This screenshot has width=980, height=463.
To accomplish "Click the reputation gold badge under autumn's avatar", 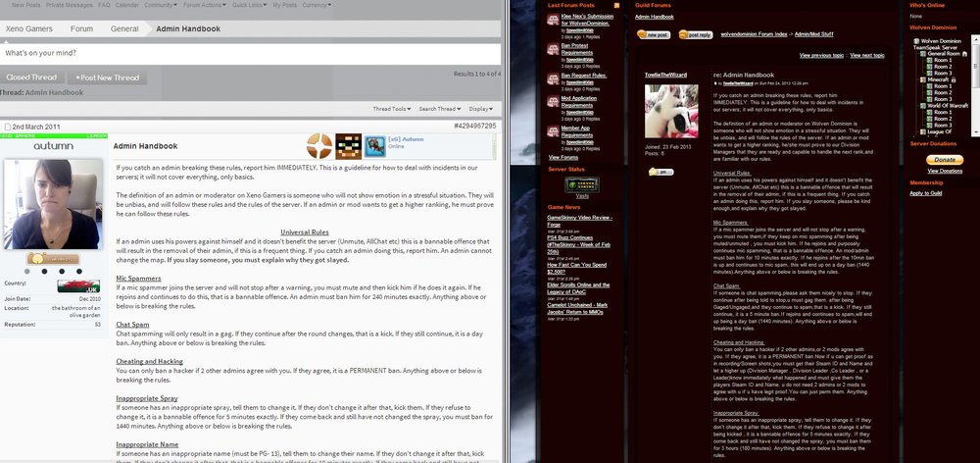I will pyautogui.click(x=53, y=258).
